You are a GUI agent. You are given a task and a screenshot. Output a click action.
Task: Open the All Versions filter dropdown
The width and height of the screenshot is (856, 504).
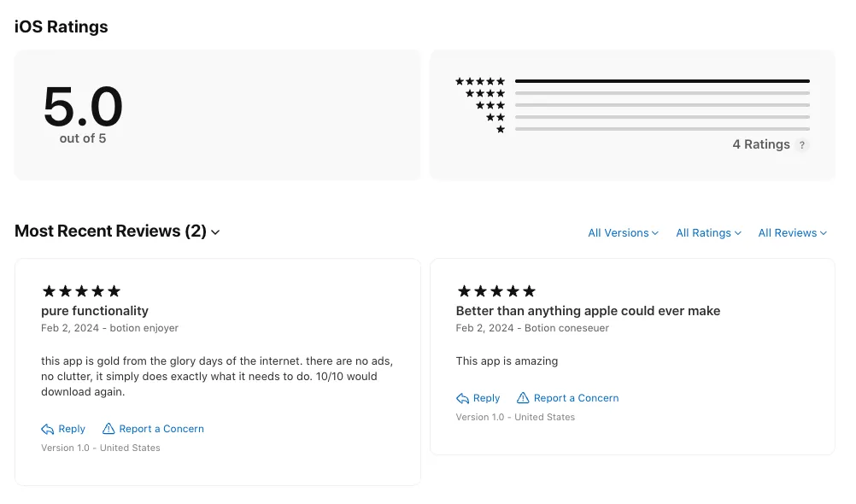click(623, 233)
